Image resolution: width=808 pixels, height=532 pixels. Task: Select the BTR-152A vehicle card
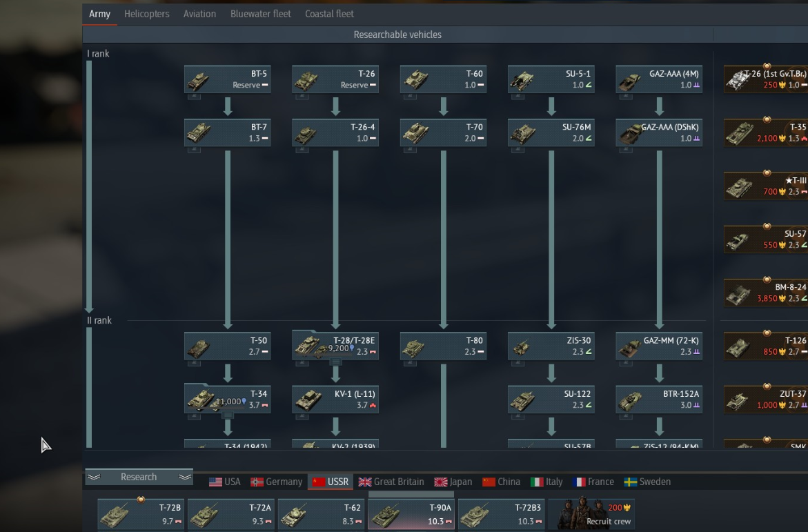tap(659, 400)
